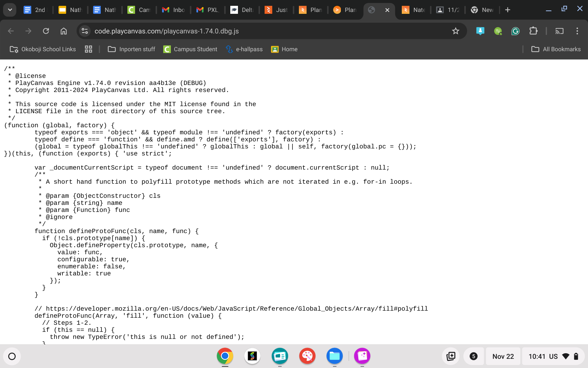Open the green extension icon
The image size is (588, 368).
(498, 31)
